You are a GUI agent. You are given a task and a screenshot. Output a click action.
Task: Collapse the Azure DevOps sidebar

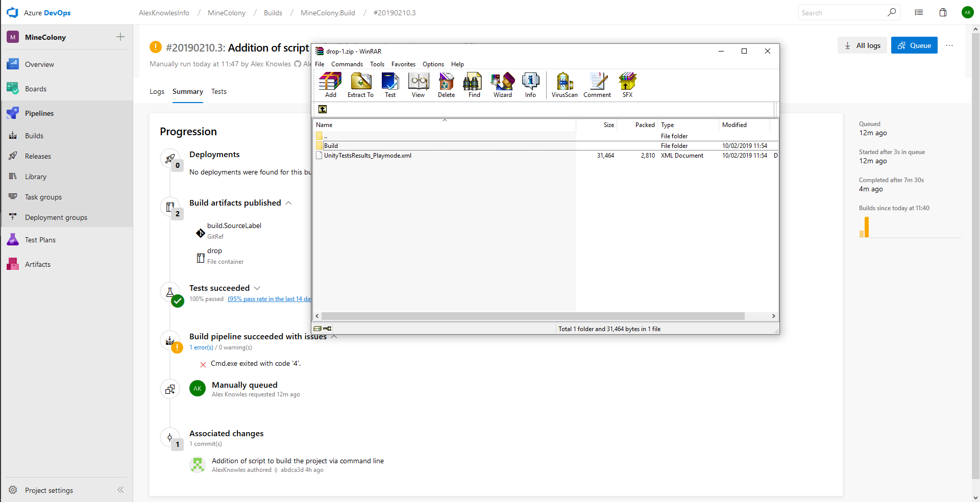tap(120, 490)
